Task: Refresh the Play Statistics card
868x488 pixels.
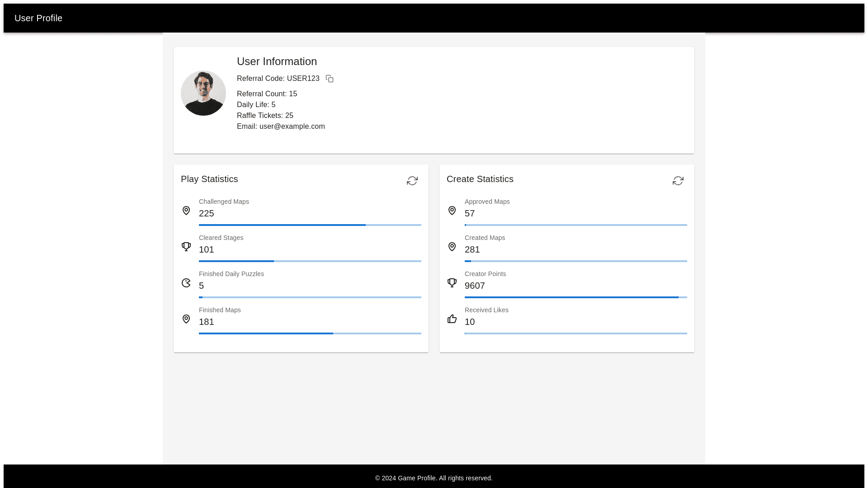Action: pyautogui.click(x=412, y=181)
